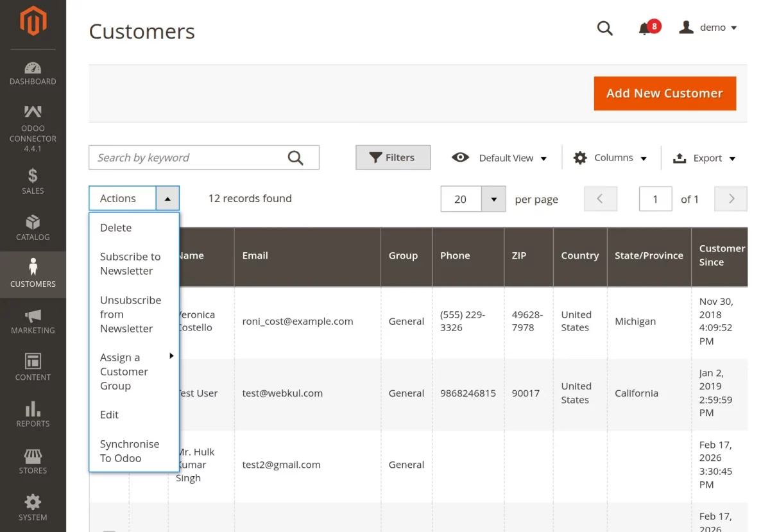The height and width of the screenshot is (532, 770).
Task: Click the global search magnifier icon
Action: 605,28
